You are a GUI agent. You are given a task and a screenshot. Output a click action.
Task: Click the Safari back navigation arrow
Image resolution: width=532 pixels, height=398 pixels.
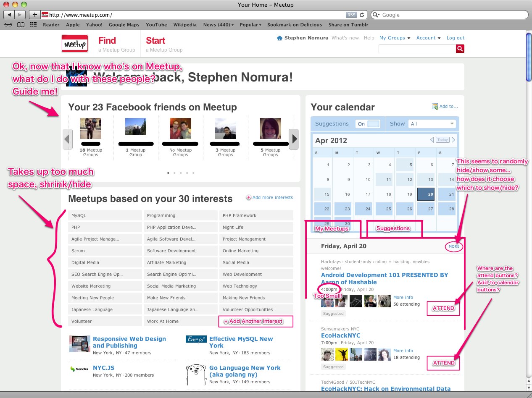pos(9,15)
